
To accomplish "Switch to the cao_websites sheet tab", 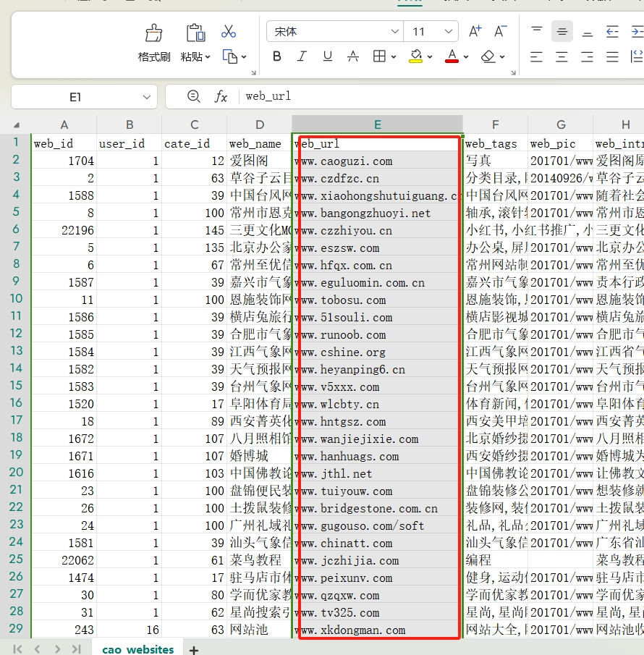I will coord(137,649).
